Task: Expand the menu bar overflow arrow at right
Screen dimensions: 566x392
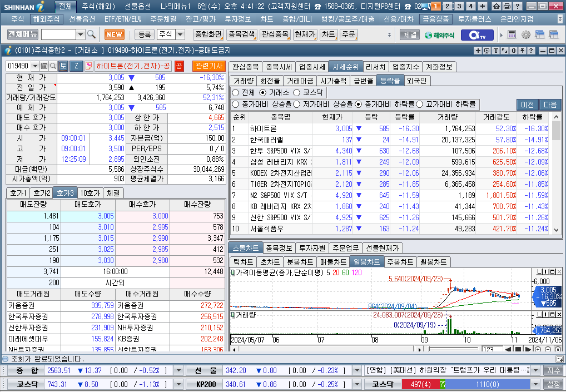Action: click(560, 19)
